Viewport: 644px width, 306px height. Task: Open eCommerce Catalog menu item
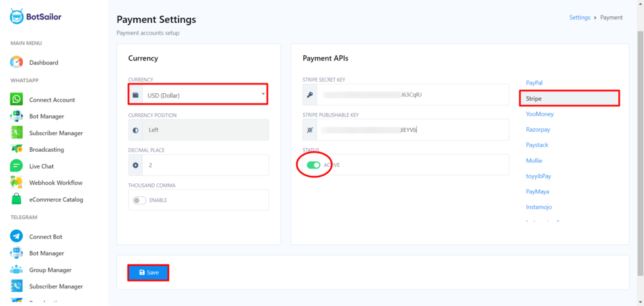(56, 200)
